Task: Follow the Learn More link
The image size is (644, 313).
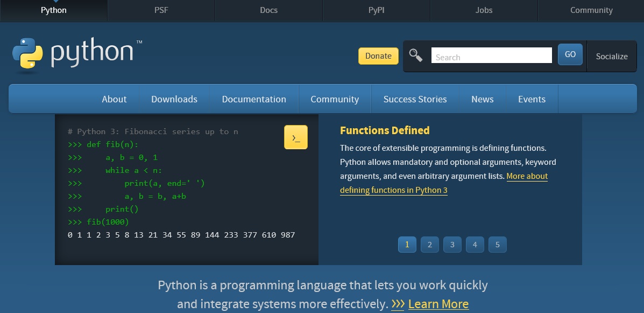Action: point(438,304)
